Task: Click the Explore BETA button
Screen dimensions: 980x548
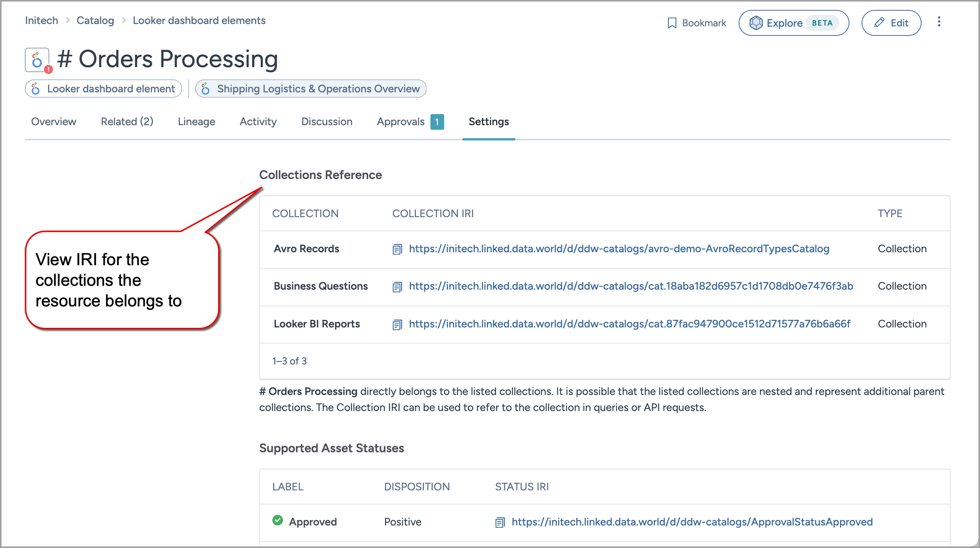Action: (x=793, y=23)
